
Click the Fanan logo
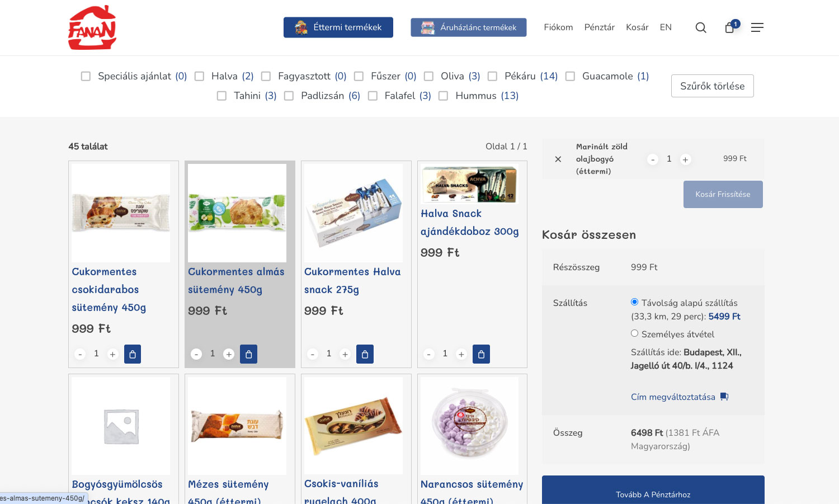[x=92, y=27]
